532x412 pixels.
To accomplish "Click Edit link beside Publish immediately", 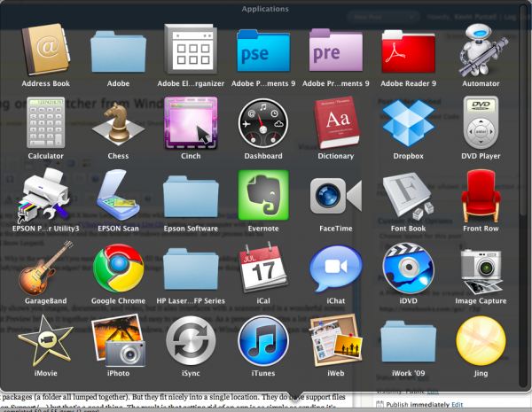I will pyautogui.click(x=457, y=405).
